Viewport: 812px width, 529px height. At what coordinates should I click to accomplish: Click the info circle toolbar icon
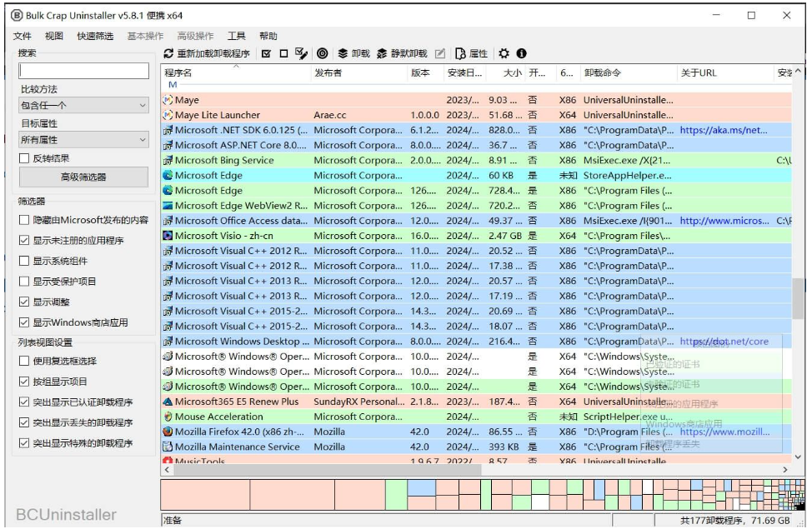pos(522,53)
